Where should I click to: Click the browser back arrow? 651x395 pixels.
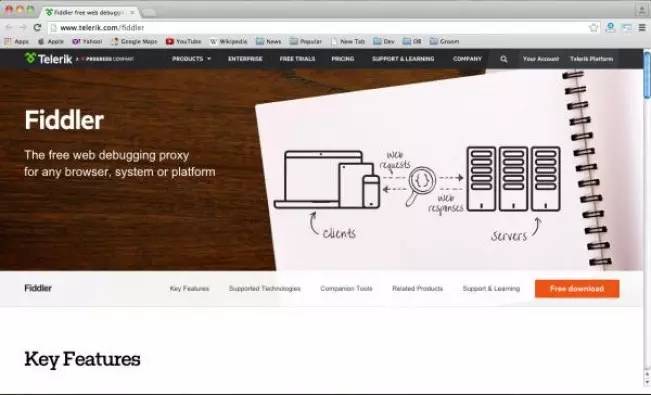click(x=9, y=27)
